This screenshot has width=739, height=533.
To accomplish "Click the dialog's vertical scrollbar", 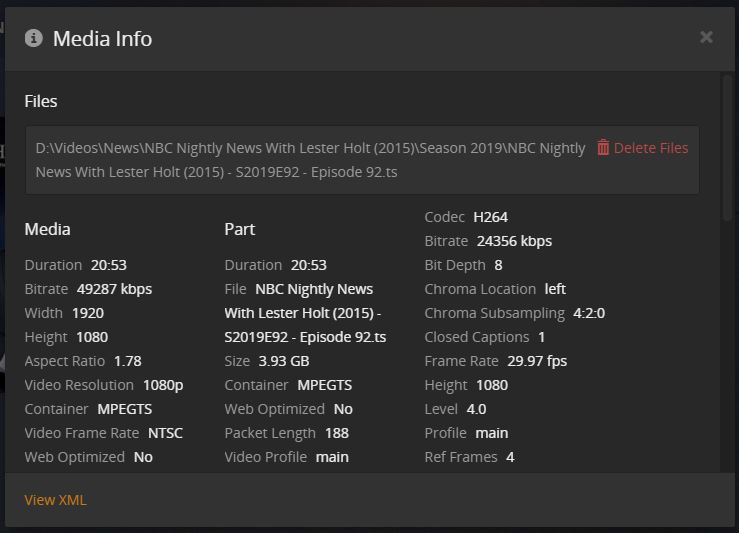I will pos(727,150).
